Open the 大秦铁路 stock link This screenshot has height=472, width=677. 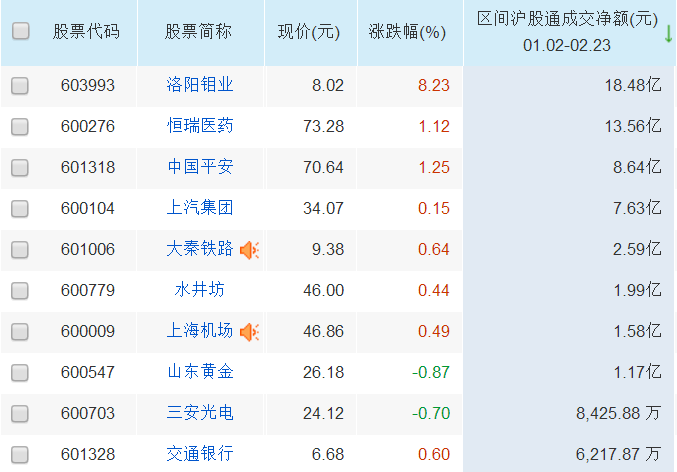click(200, 249)
